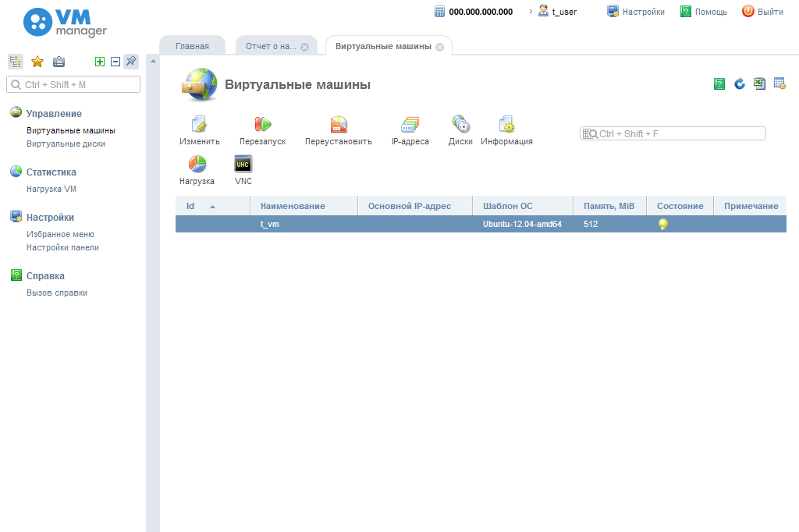The height and width of the screenshot is (532, 799).
Task: Sort by Память, MiB column header
Action: pyautogui.click(x=609, y=206)
